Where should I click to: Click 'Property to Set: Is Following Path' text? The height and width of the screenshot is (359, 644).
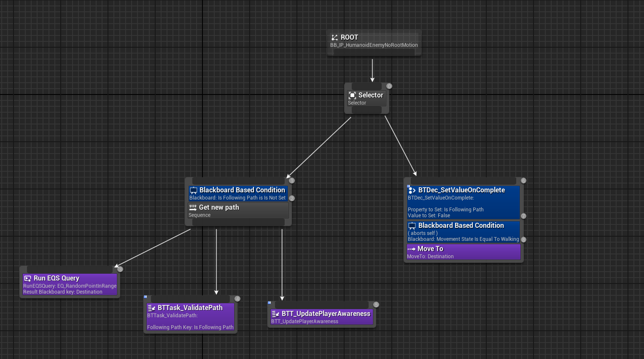point(446,210)
